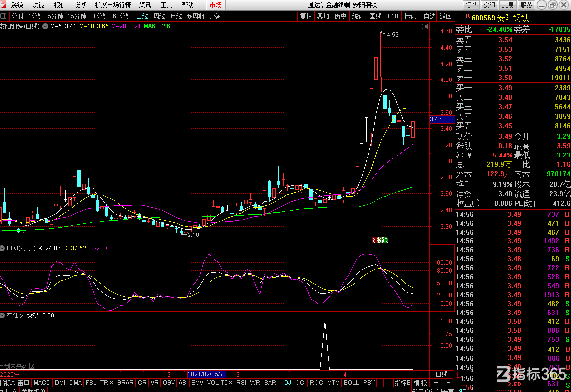Expand more indicator tabs after PSY
This screenshot has height=392, width=571.
(380, 383)
